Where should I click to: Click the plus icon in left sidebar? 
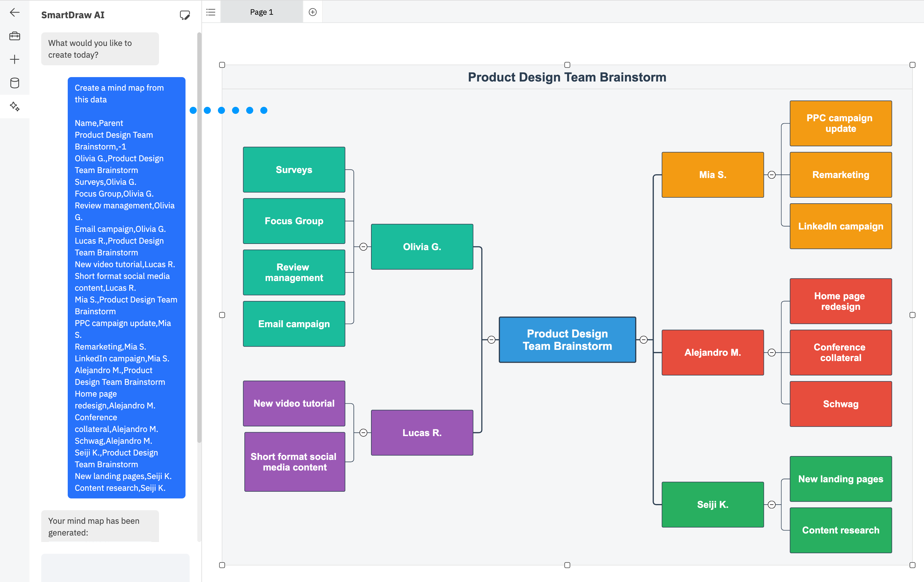[x=15, y=59]
